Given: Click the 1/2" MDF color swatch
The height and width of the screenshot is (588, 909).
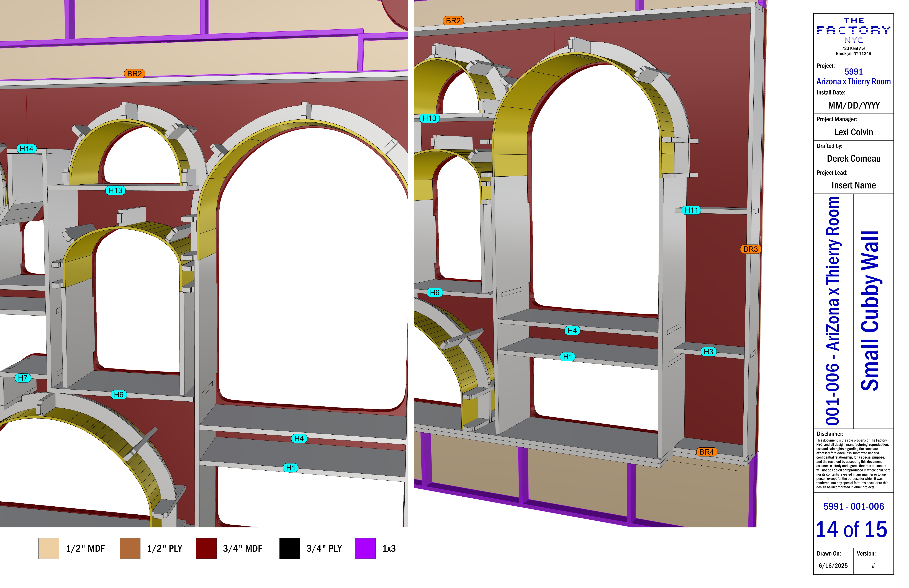Looking at the screenshot, I should pyautogui.click(x=49, y=548).
